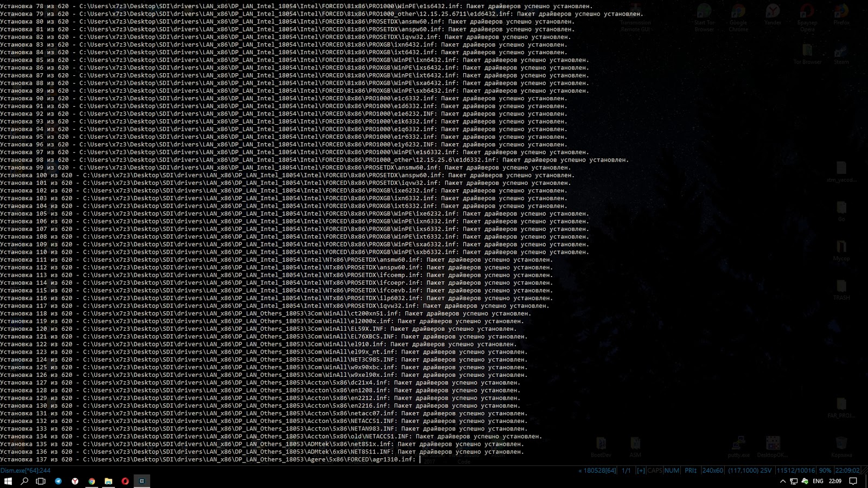Open taskbar search magnifier
The image size is (868, 488).
(24, 481)
